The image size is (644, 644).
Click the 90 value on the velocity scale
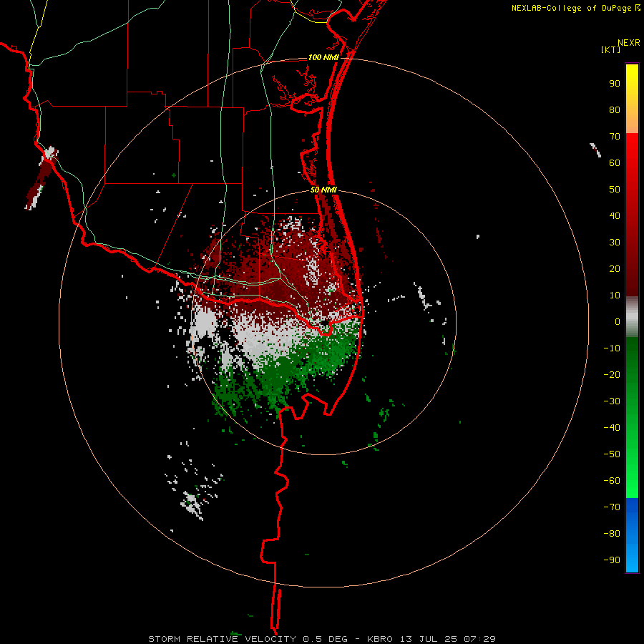tap(615, 84)
